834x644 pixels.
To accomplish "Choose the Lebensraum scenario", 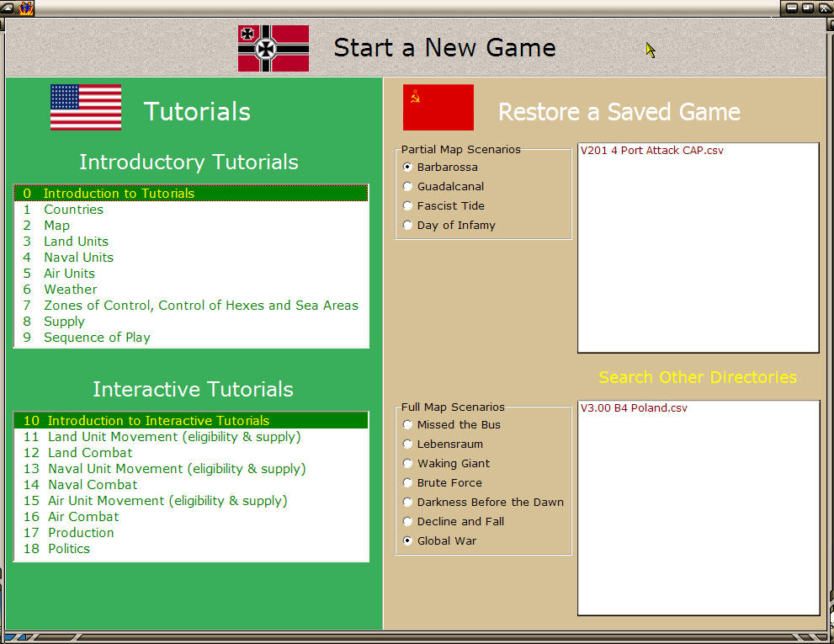I will tap(407, 444).
